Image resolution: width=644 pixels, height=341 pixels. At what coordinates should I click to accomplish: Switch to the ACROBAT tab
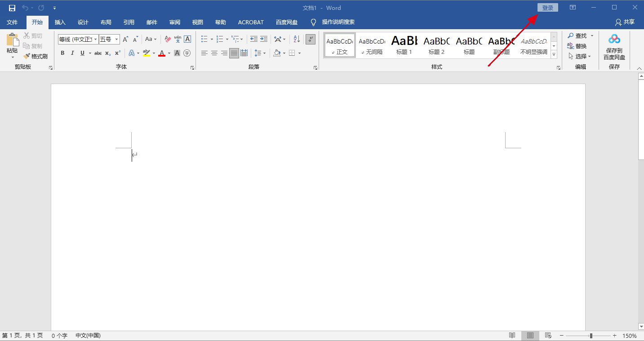(251, 22)
